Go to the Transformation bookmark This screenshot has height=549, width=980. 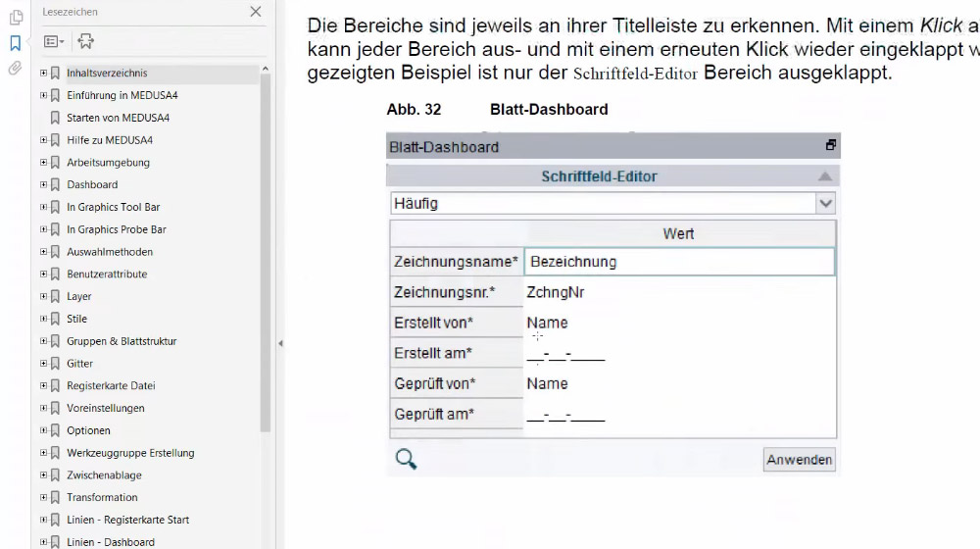point(102,498)
